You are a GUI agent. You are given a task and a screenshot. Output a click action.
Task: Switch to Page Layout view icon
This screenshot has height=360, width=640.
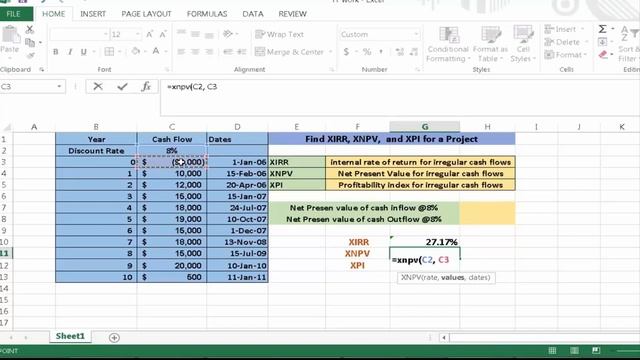(574, 351)
